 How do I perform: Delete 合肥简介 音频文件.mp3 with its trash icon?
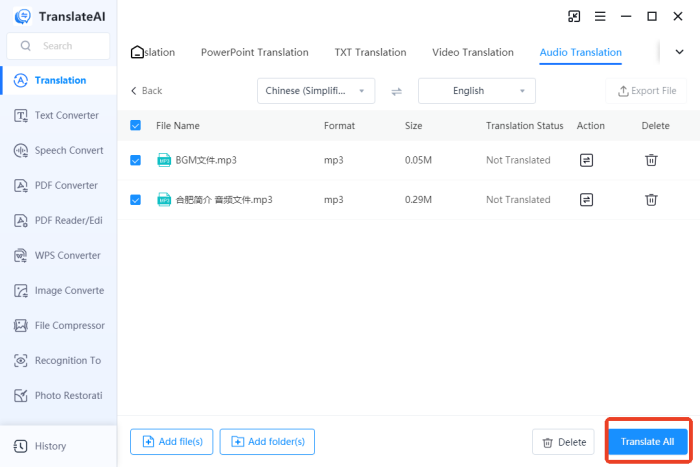point(651,200)
